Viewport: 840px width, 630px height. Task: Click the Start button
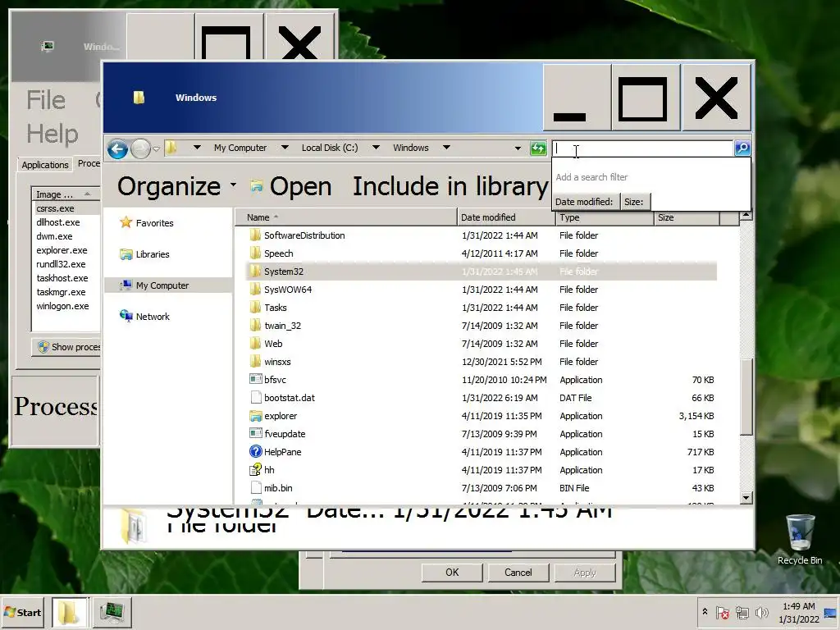(x=22, y=612)
